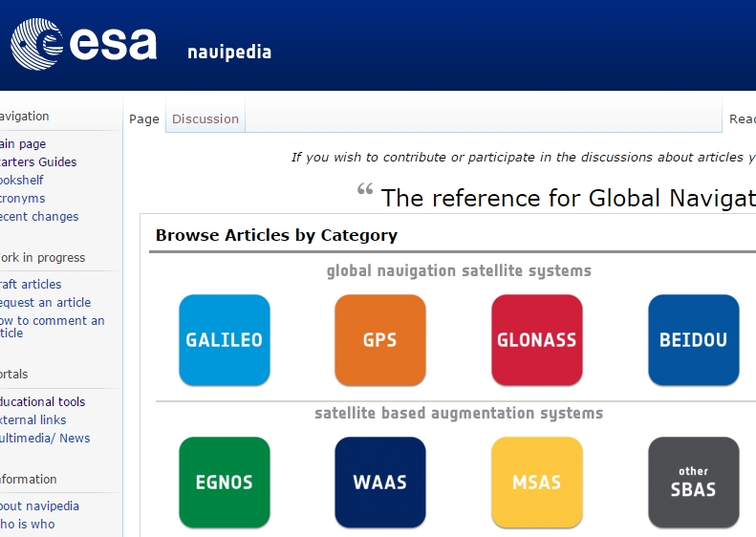The height and width of the screenshot is (537, 756).
Task: Open Draft articles link
Action: point(31,284)
